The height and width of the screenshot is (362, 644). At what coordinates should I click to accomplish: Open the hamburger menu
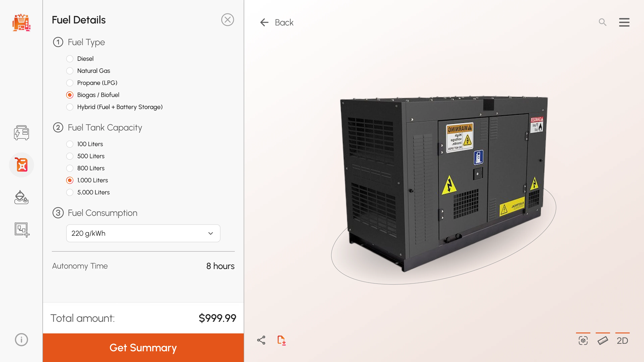624,22
